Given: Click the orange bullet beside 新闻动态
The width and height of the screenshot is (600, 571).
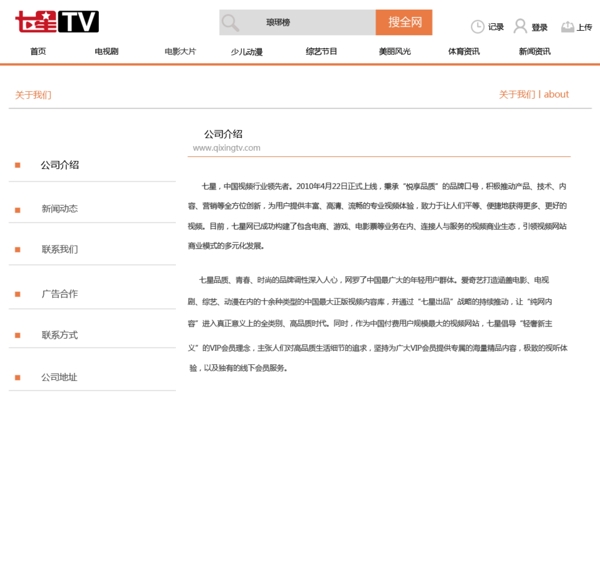Looking at the screenshot, I should (x=17, y=209).
